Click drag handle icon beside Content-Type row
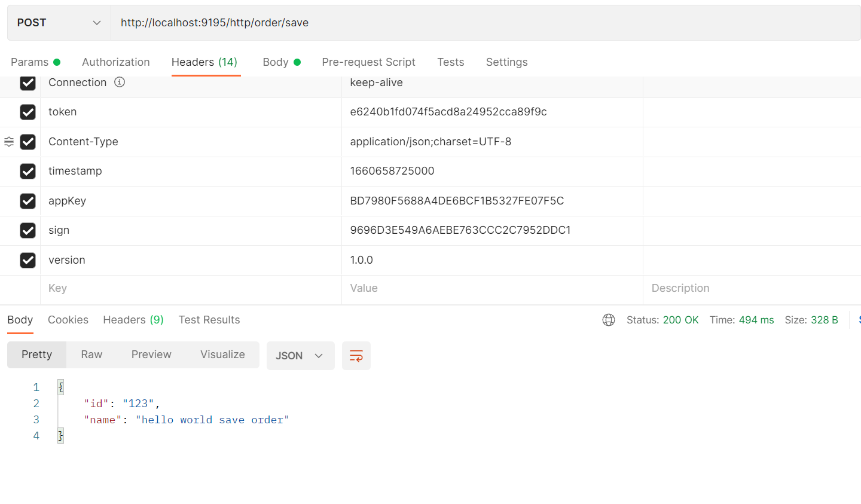861x504 pixels. 9,142
